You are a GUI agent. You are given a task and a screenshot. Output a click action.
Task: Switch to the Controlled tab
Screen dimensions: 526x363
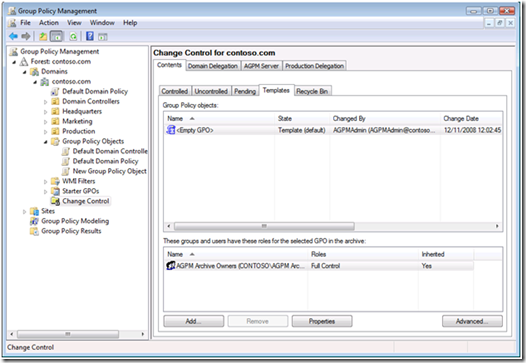click(x=174, y=91)
